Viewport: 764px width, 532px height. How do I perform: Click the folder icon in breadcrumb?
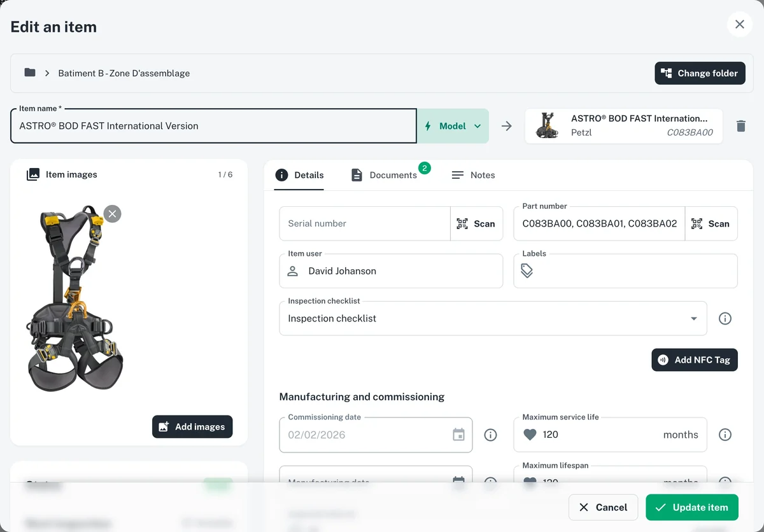[30, 73]
